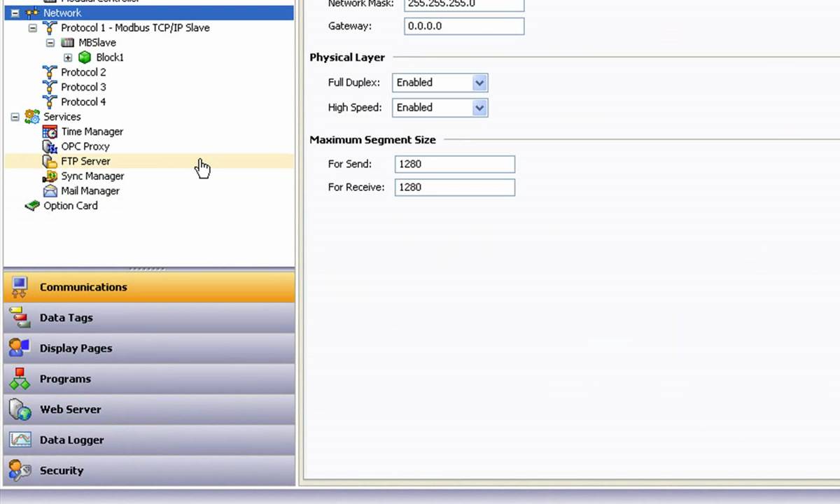The image size is (840, 504).
Task: Open the High Speed dropdown
Action: coord(479,108)
